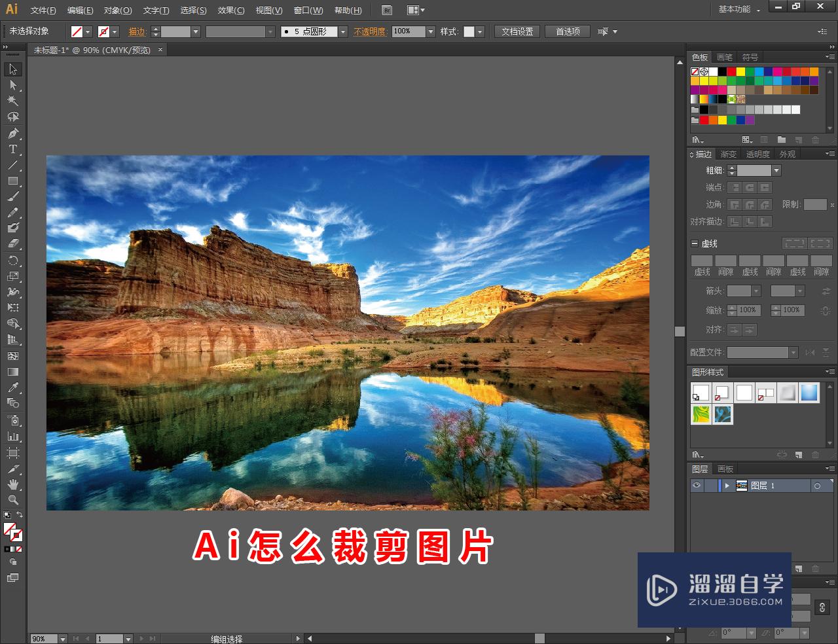This screenshot has width=838, height=644.
Task: Click the 不透明度 opacity link
Action: 370,31
